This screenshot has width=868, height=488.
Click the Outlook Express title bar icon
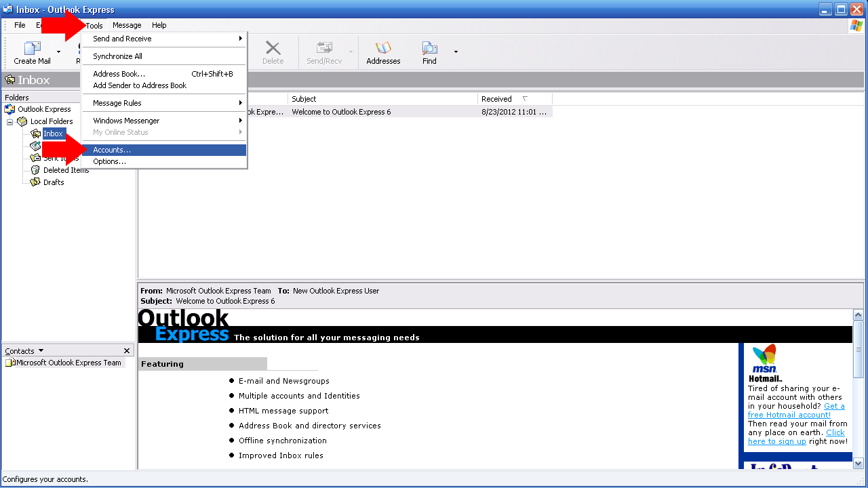point(7,9)
